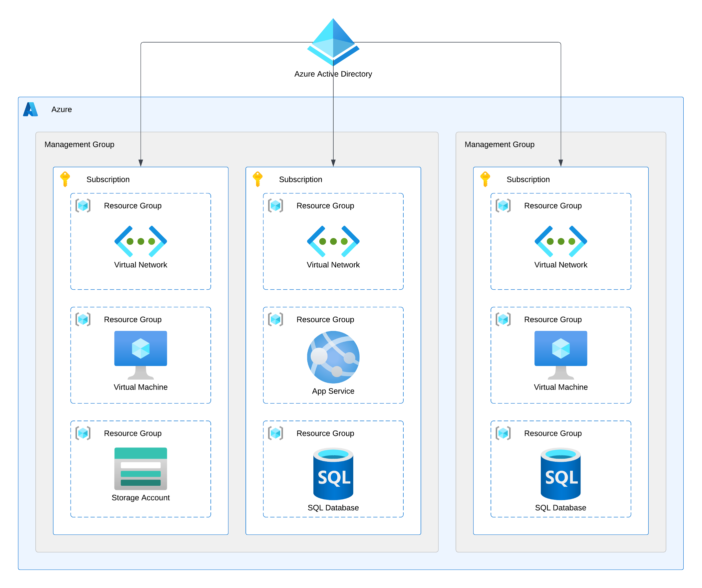Click the resource group icon above the Storage Account
The image size is (702, 588).
click(x=83, y=433)
